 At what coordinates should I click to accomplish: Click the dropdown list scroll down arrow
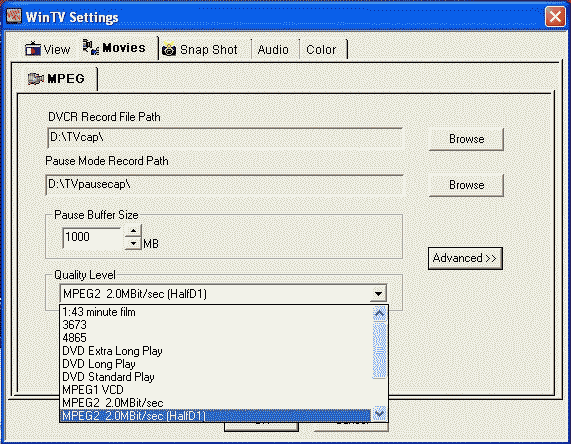pos(379,413)
